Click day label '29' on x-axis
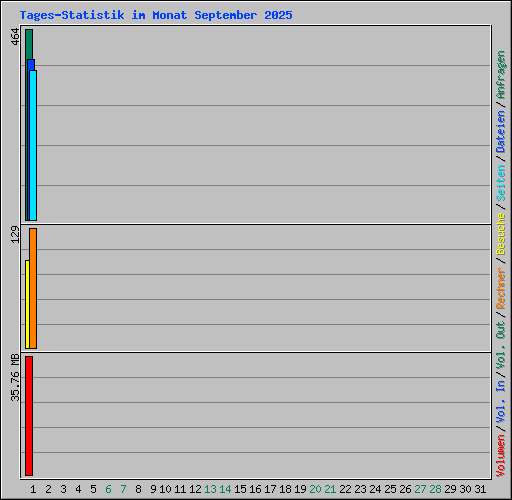The image size is (512, 500). pyautogui.click(x=450, y=489)
